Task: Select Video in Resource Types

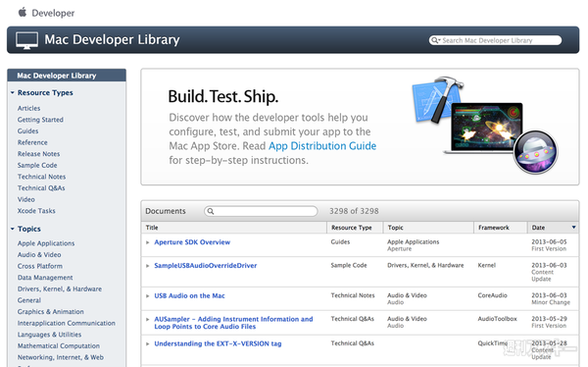Action: [25, 199]
